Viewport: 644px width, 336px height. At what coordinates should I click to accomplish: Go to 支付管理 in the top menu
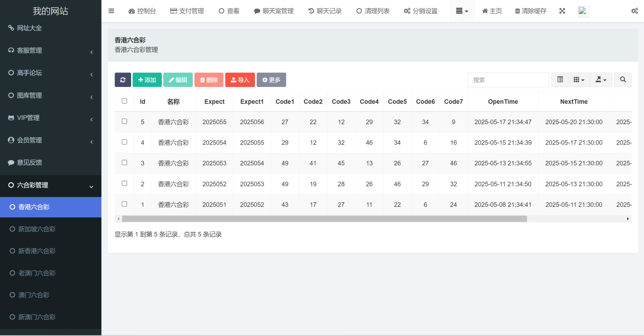click(187, 11)
